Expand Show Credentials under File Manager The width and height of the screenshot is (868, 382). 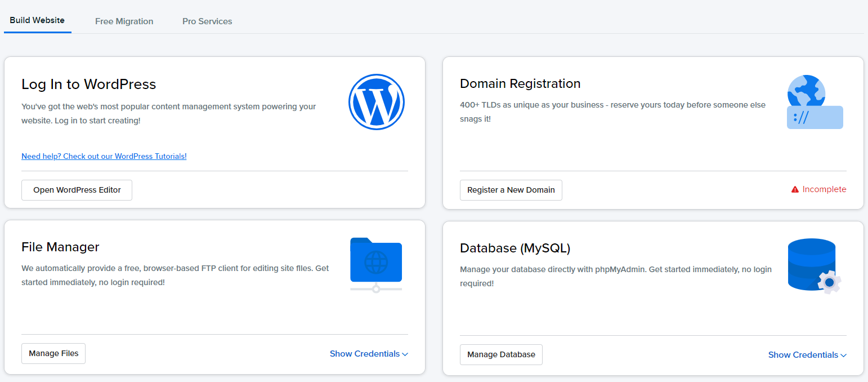point(369,354)
